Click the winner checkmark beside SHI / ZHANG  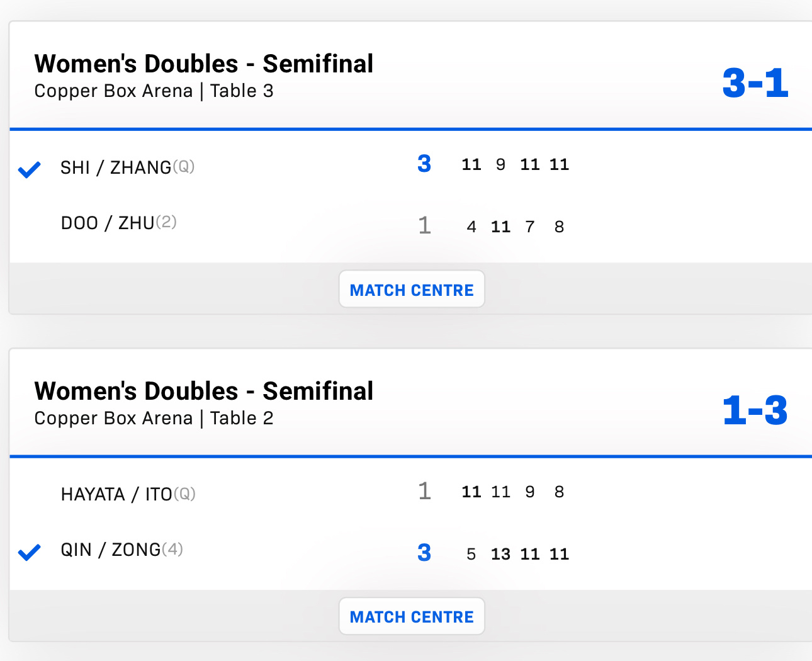point(29,169)
